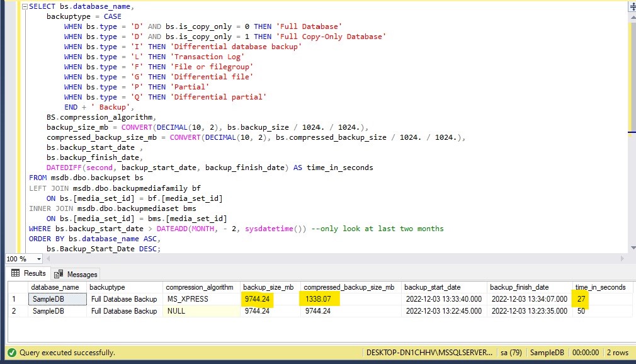The image size is (636, 364).
Task: Select the highlighted 27 seconds cell
Action: coord(582,299)
